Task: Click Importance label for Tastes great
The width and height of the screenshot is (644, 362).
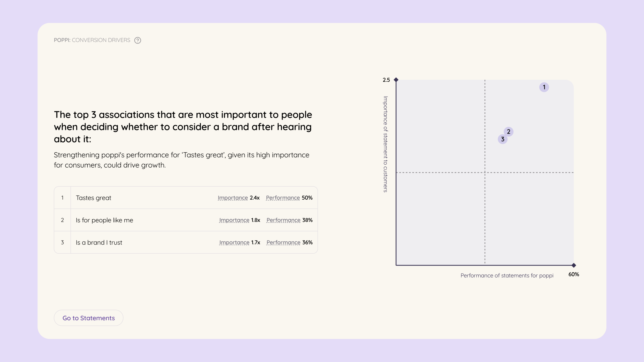Action: coord(232,198)
